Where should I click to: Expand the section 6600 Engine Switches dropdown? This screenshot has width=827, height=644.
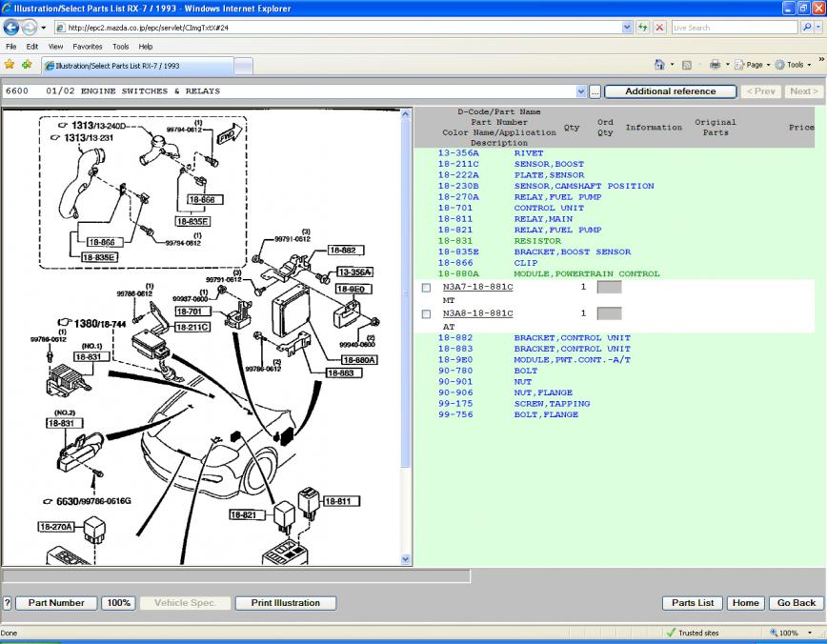[581, 91]
